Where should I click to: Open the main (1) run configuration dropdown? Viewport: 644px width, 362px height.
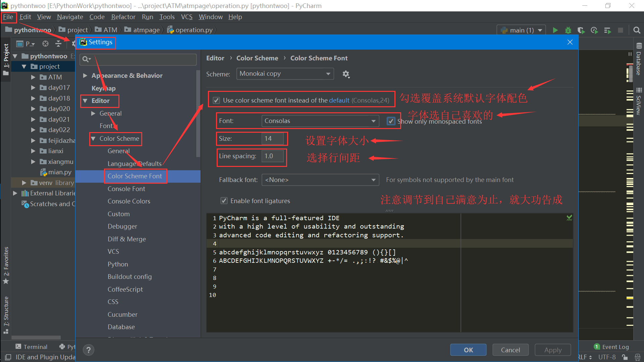coord(521,30)
